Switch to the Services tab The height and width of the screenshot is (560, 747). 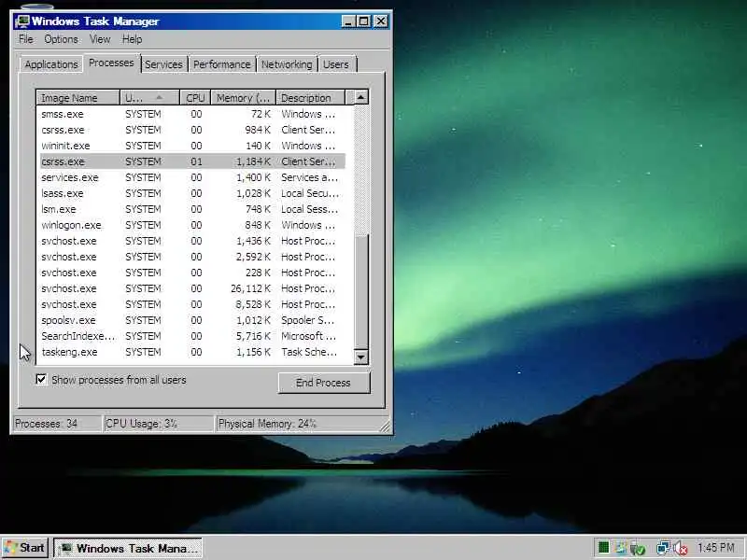pyautogui.click(x=163, y=64)
